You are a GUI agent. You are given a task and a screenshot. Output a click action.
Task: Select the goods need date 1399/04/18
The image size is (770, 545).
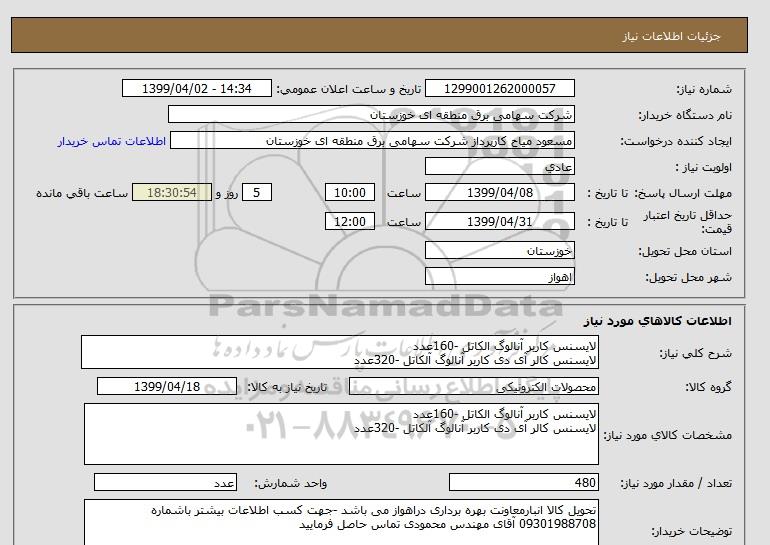coord(183,386)
